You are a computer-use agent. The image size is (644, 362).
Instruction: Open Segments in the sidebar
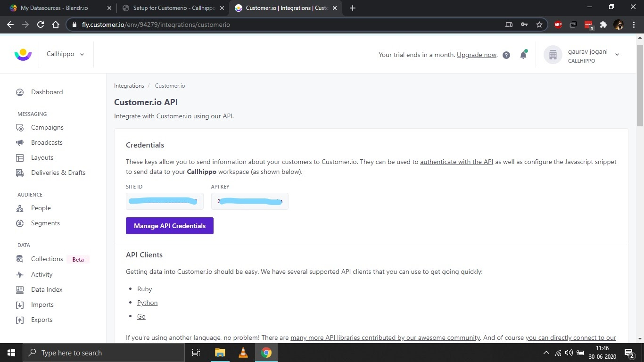(45, 223)
